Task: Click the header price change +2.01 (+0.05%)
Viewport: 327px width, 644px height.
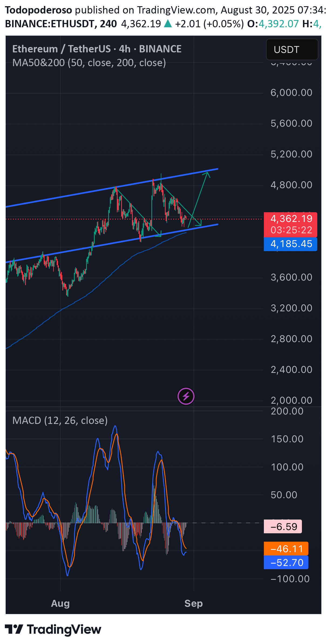Action: [210, 24]
